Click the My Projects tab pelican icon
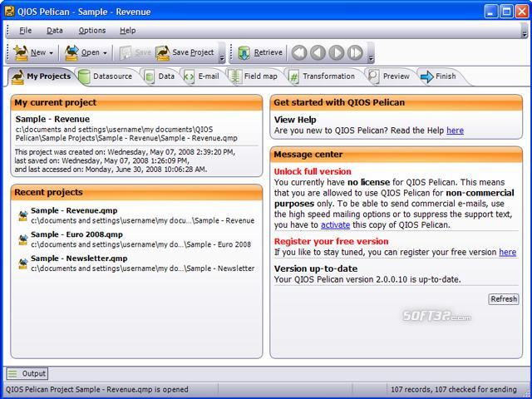Screen dimensions: 532x399 [x=17, y=77]
